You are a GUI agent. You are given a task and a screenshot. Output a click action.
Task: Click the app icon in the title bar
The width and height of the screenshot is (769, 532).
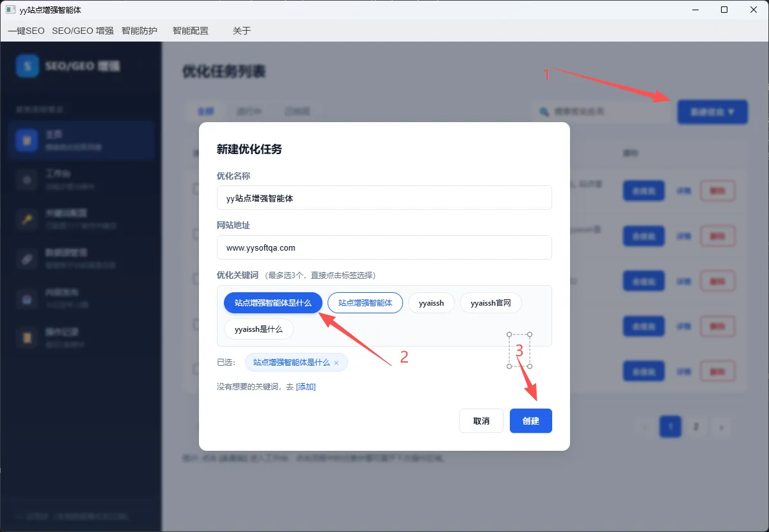pos(10,10)
